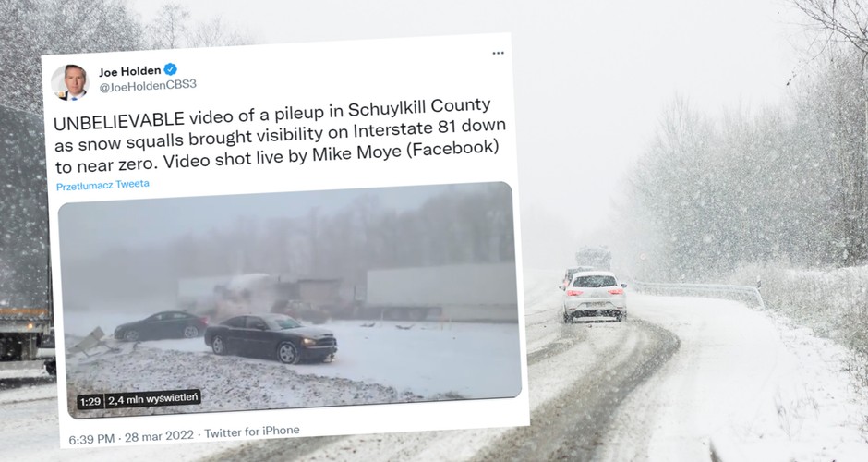Click the Przetłumacz Tweeta translate link
The height and width of the screenshot is (462, 868).
(102, 185)
